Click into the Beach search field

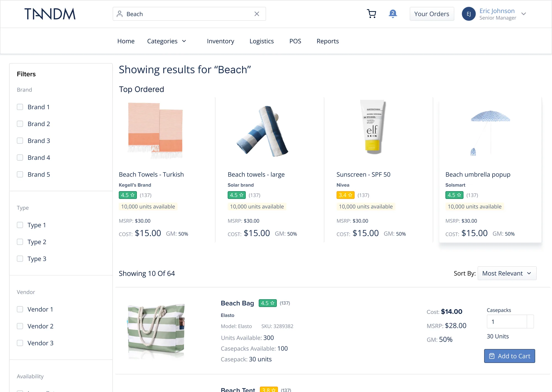(189, 14)
